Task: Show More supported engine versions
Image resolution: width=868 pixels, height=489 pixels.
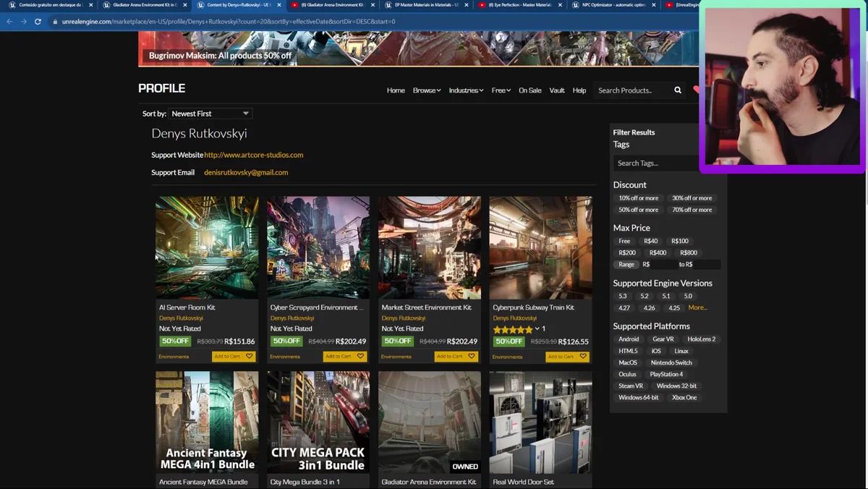Action: [697, 307]
